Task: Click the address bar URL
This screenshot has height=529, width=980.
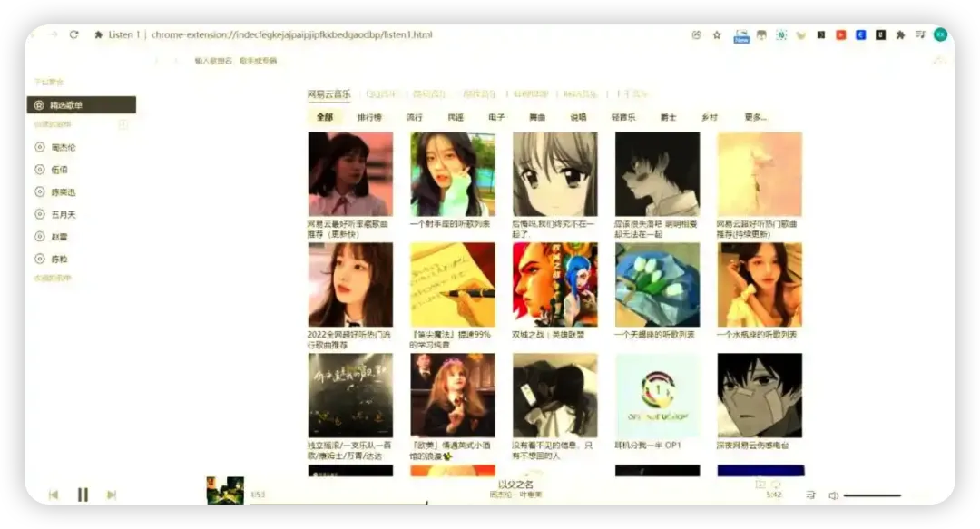Action: (x=292, y=34)
